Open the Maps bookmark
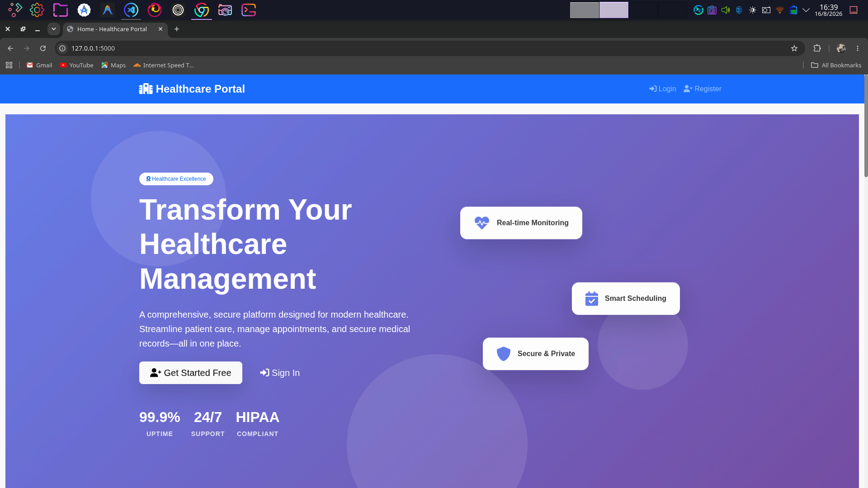The height and width of the screenshot is (488, 868). (x=113, y=66)
